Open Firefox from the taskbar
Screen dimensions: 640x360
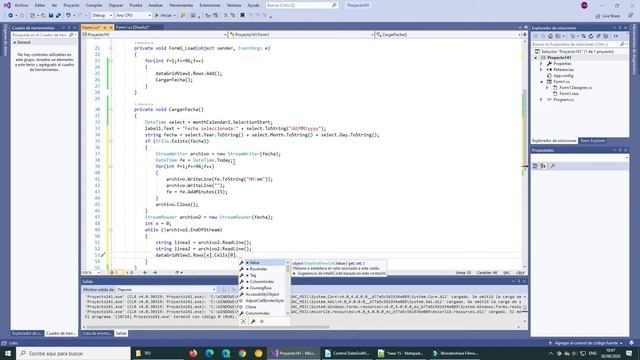coord(193,353)
